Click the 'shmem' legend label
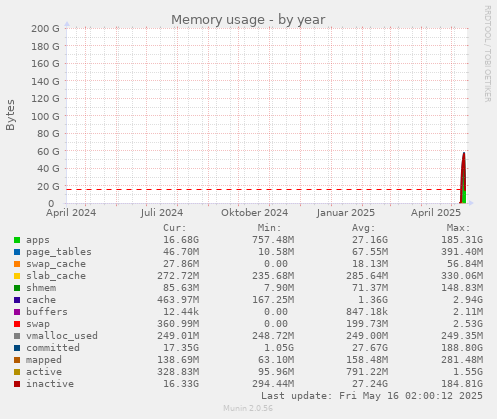This screenshot has width=497, height=419. click(x=41, y=288)
